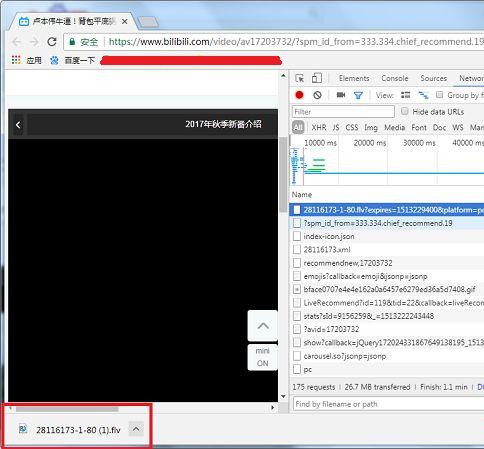
Task: Open the Sources tab
Action: tap(433, 78)
